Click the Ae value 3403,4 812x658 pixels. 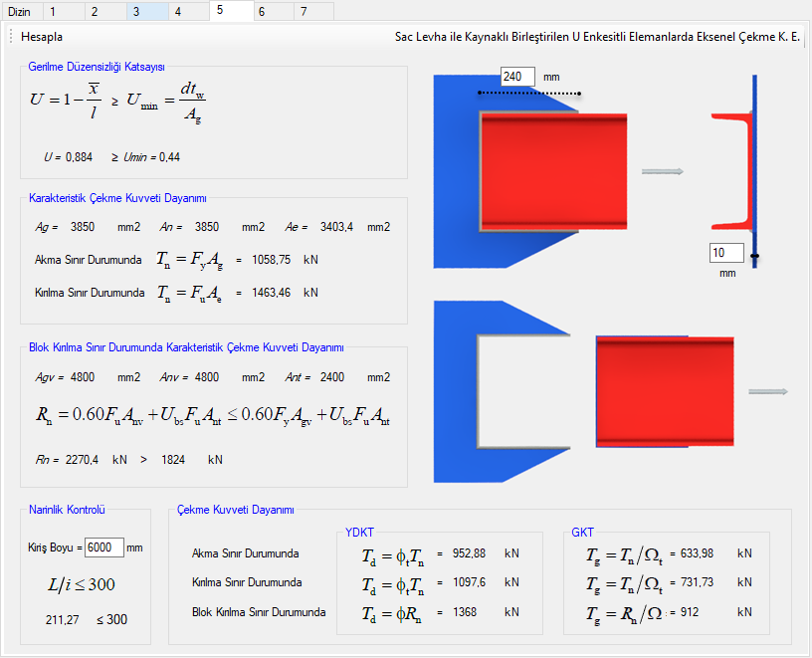pyautogui.click(x=336, y=227)
